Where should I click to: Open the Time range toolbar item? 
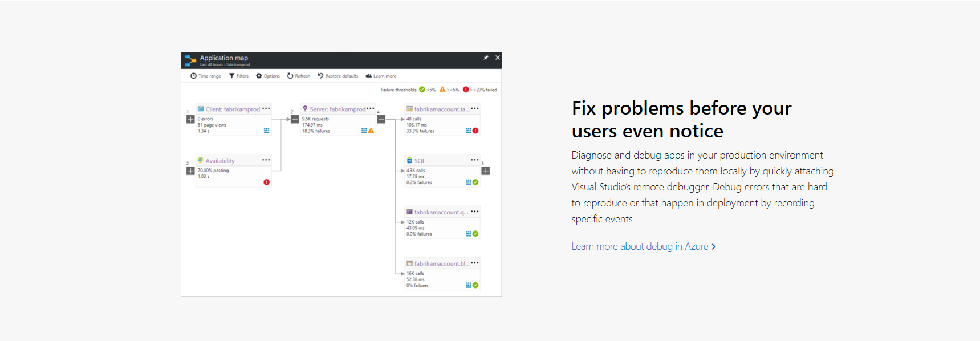click(206, 76)
